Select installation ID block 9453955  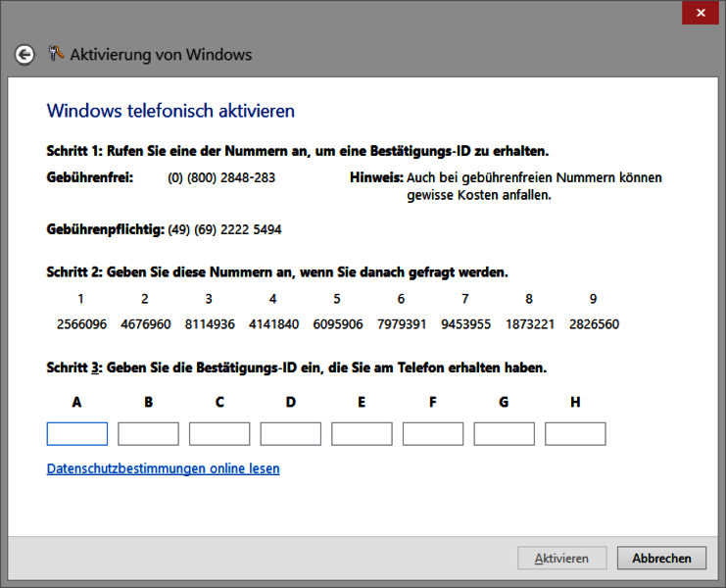coord(465,324)
